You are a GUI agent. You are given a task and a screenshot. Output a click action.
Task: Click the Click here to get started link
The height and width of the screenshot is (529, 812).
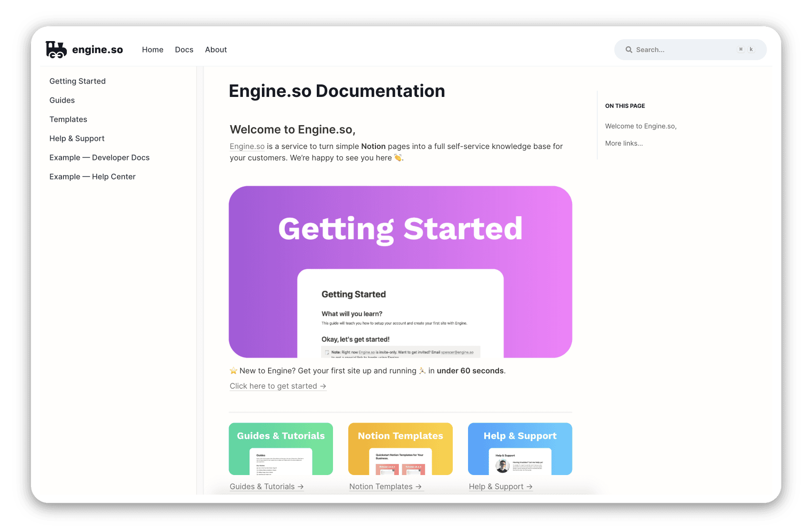tap(273, 386)
